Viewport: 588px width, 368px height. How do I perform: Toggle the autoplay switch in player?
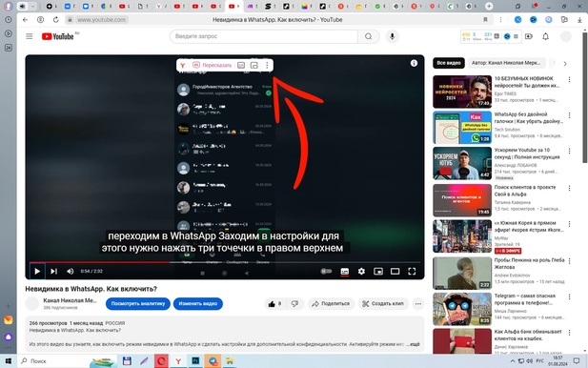(x=326, y=271)
